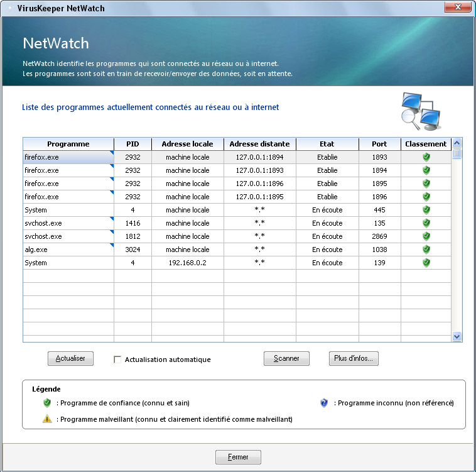Click remote address 127.0.0.1:1893 cell

click(x=260, y=170)
